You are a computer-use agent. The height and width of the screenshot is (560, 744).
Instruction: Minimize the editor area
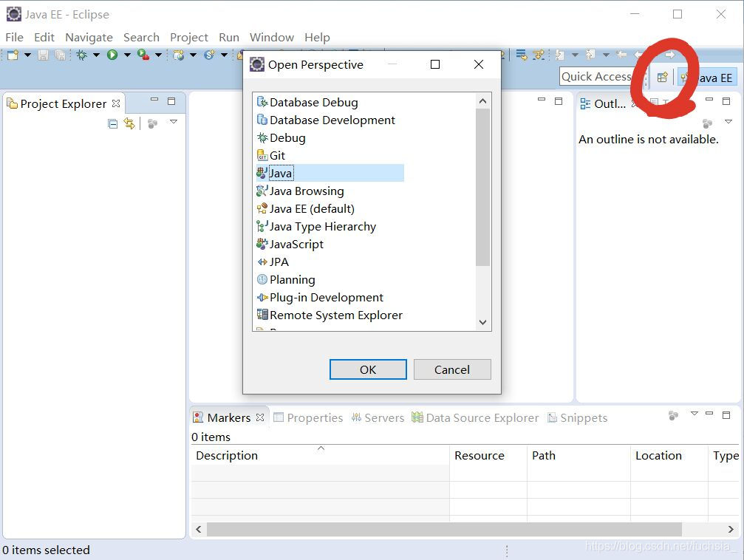click(542, 100)
